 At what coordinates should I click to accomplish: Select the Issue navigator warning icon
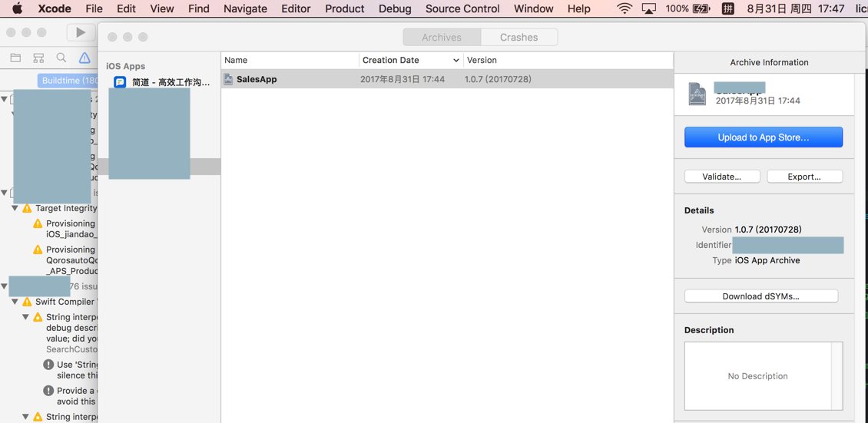[x=84, y=58]
